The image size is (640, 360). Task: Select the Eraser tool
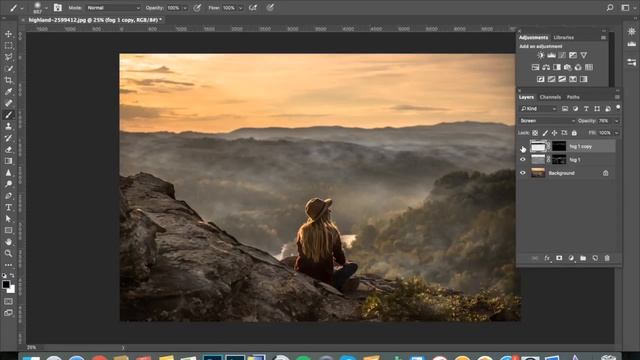8,149
